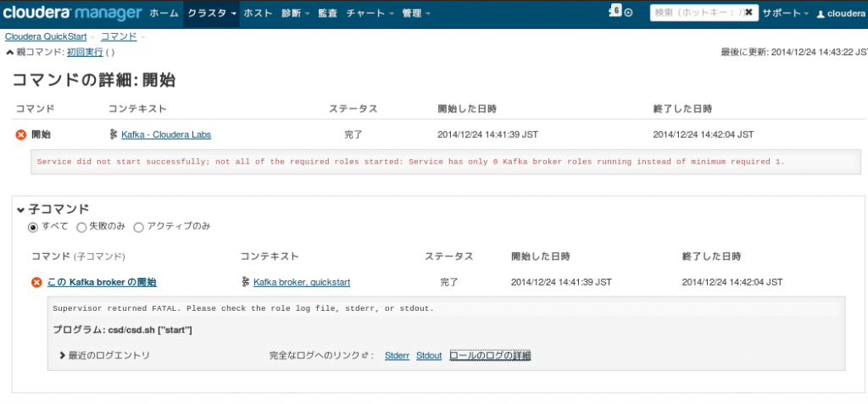This screenshot has height=404, width=868.
Task: Open the ロールのログの詳細 link
Action: point(491,356)
